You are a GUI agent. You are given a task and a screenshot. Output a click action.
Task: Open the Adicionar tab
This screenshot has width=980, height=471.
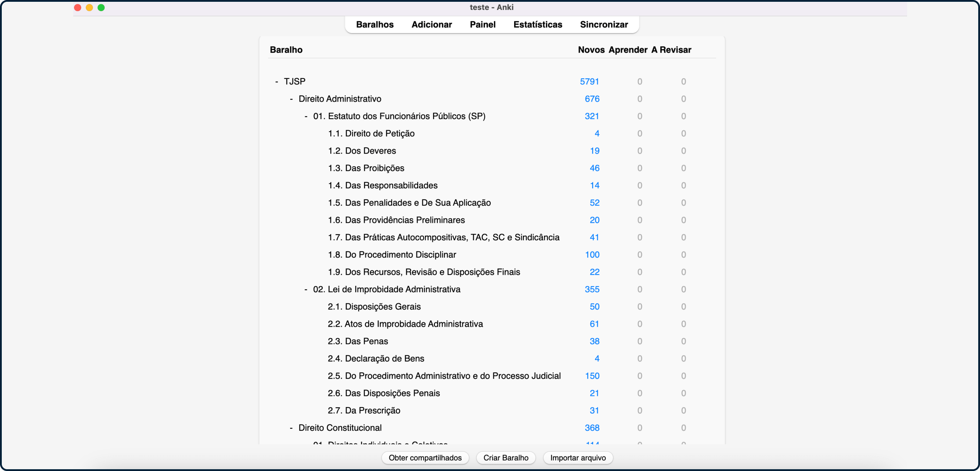coord(431,24)
